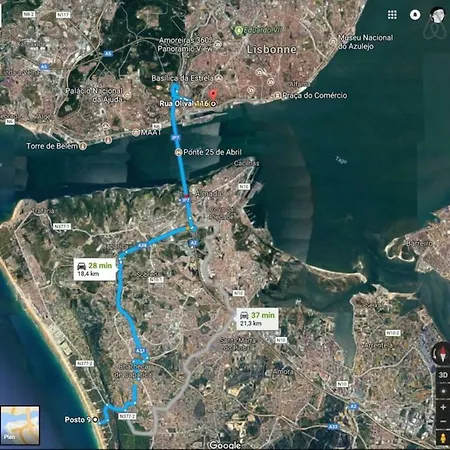Rotate the map using the compass arrow

tap(435, 354)
